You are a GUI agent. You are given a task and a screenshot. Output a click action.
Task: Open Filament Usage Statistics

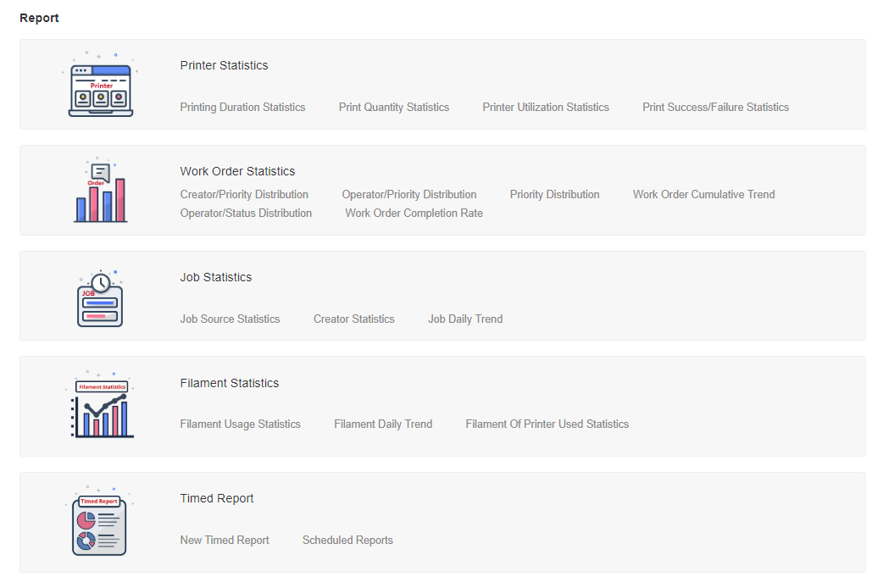click(240, 424)
